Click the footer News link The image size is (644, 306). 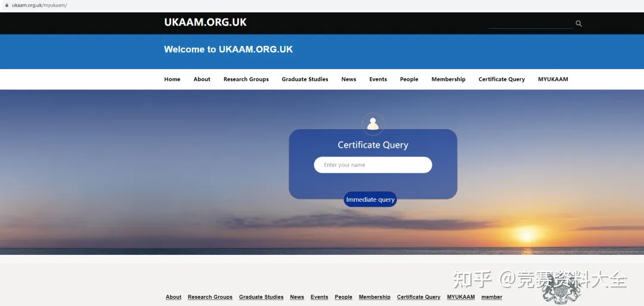coord(297,297)
